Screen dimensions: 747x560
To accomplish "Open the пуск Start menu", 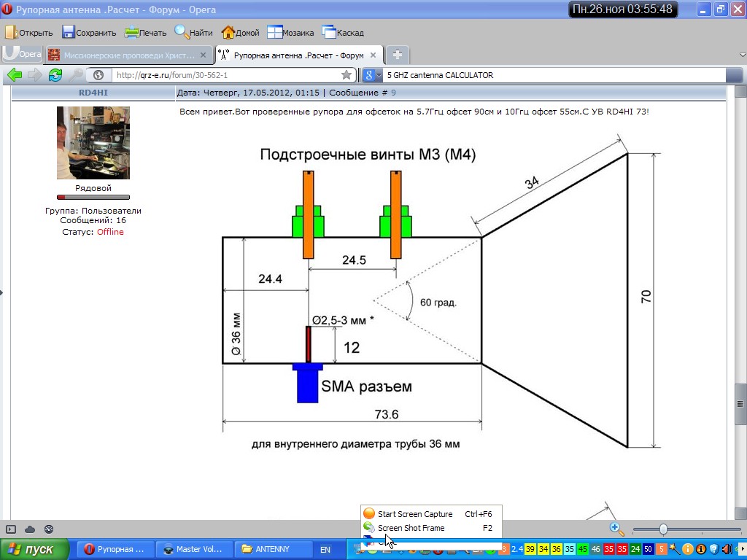I will pos(34,549).
